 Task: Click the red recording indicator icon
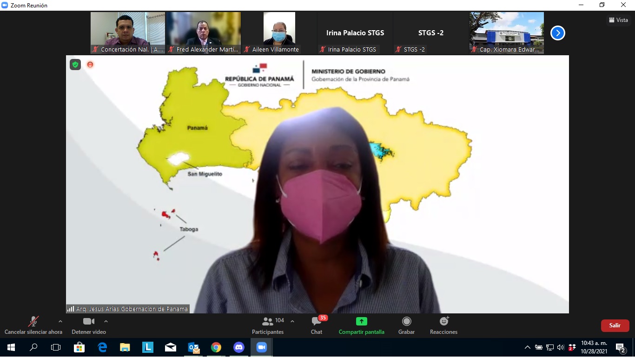click(90, 65)
